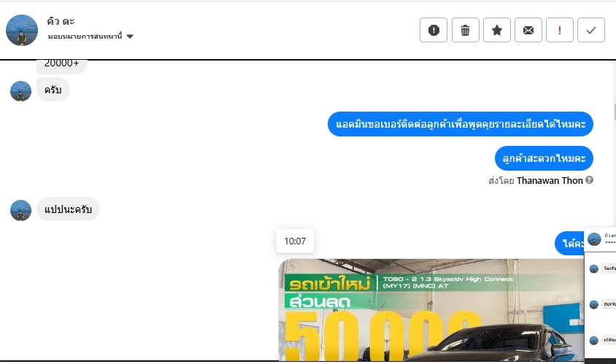
Task: Flag conversation with red exclamation icon
Action: click(559, 30)
